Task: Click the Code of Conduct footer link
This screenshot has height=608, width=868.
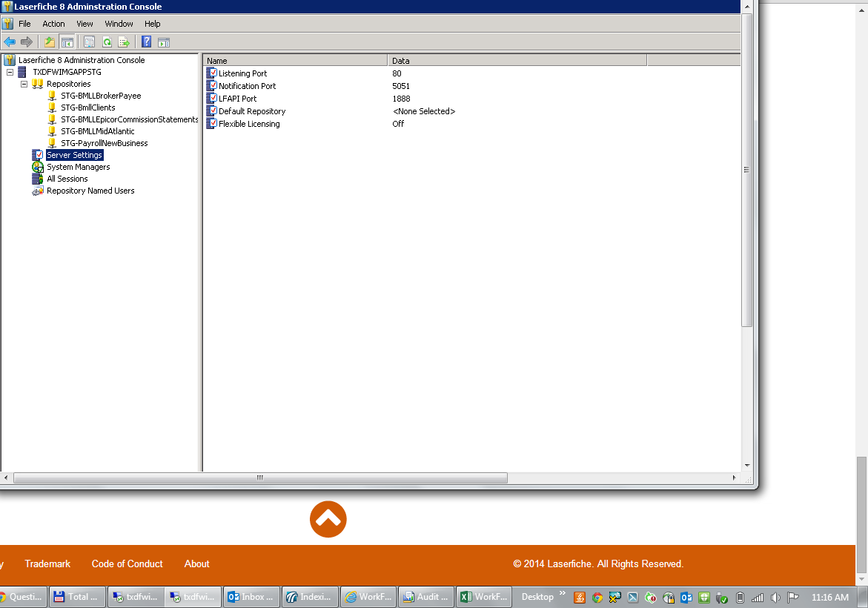Action: tap(127, 564)
